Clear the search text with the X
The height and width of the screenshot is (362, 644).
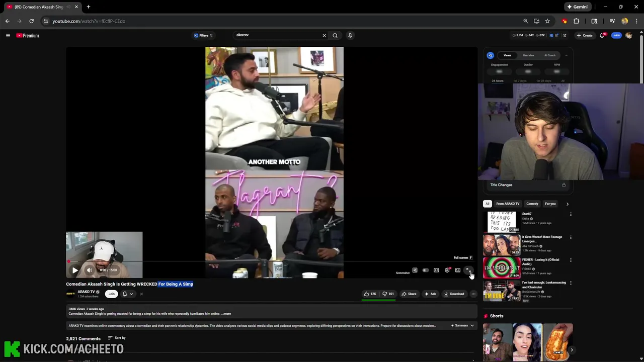tap(324, 35)
